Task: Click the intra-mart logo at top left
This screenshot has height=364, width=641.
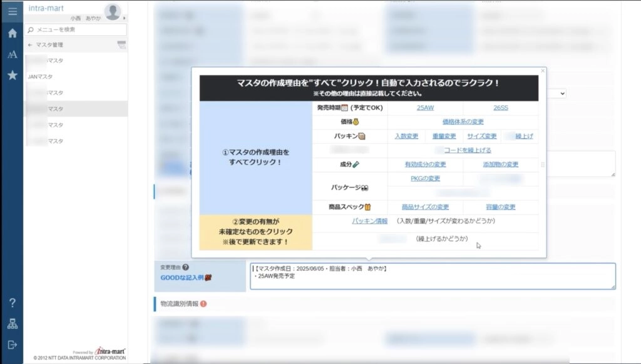Action: pos(46,8)
